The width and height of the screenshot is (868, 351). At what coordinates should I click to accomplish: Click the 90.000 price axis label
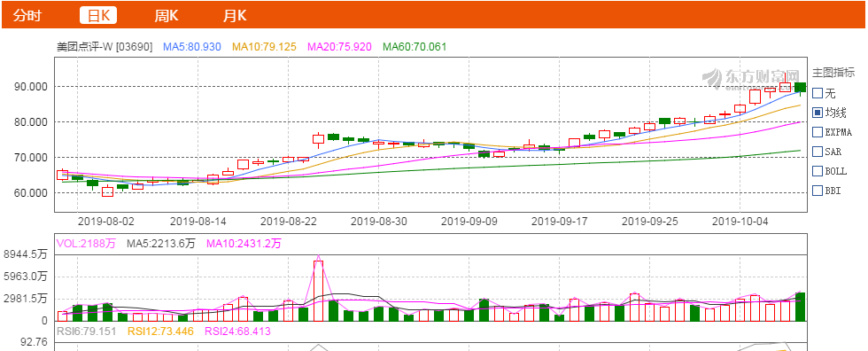tap(32, 86)
